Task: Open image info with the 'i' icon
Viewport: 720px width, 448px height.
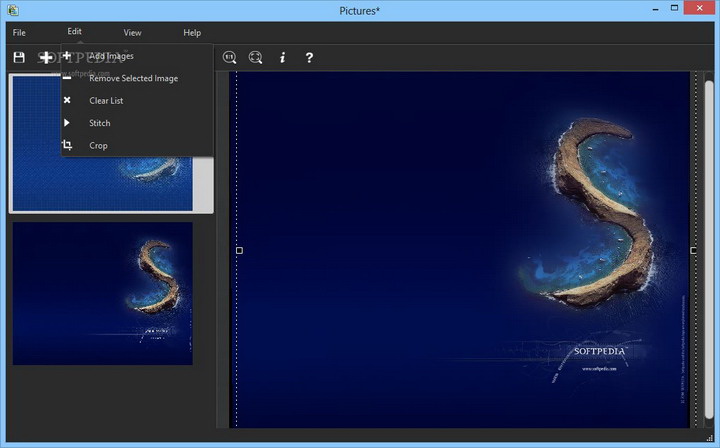Action: pyautogui.click(x=282, y=58)
